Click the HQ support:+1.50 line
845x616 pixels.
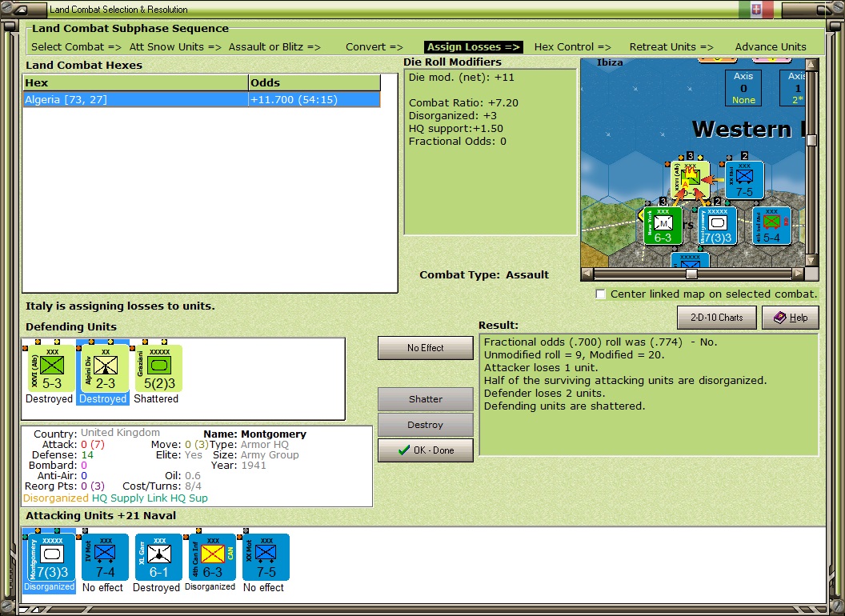coord(456,129)
